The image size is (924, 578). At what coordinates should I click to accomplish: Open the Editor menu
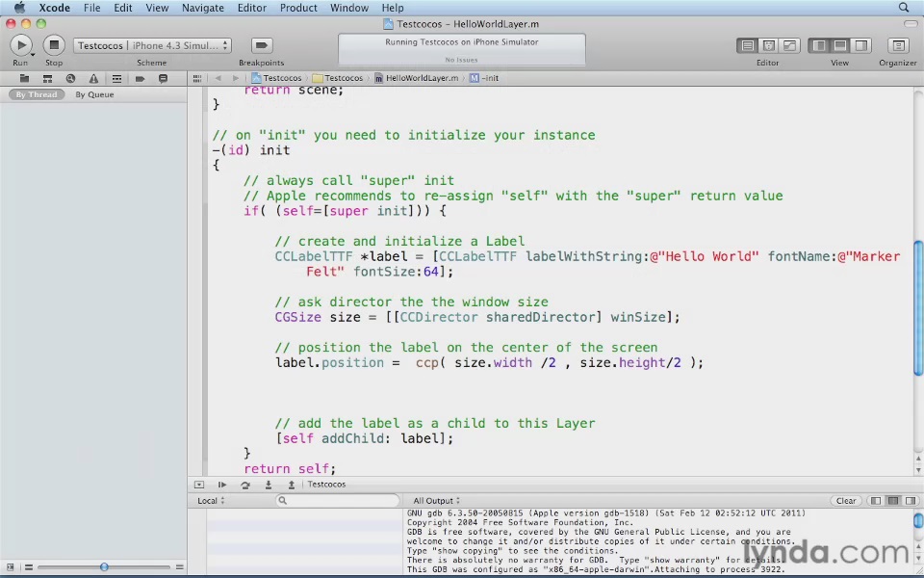[253, 8]
